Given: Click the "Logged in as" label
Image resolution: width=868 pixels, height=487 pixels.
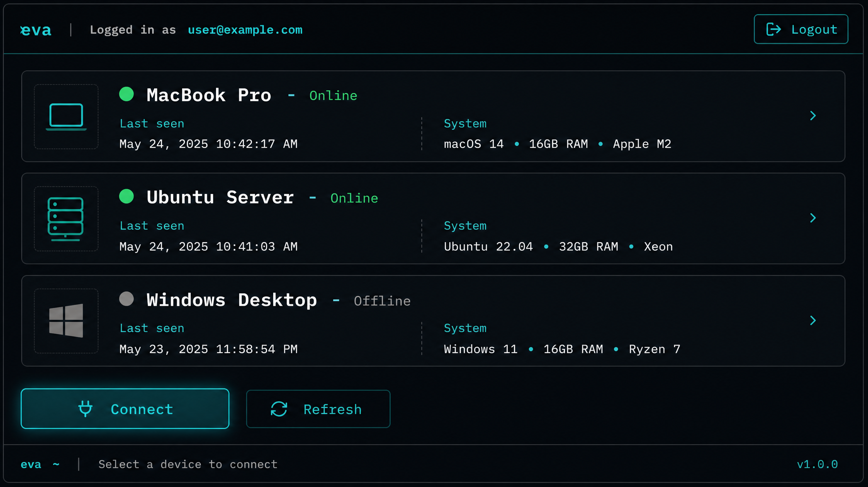Looking at the screenshot, I should tap(133, 30).
